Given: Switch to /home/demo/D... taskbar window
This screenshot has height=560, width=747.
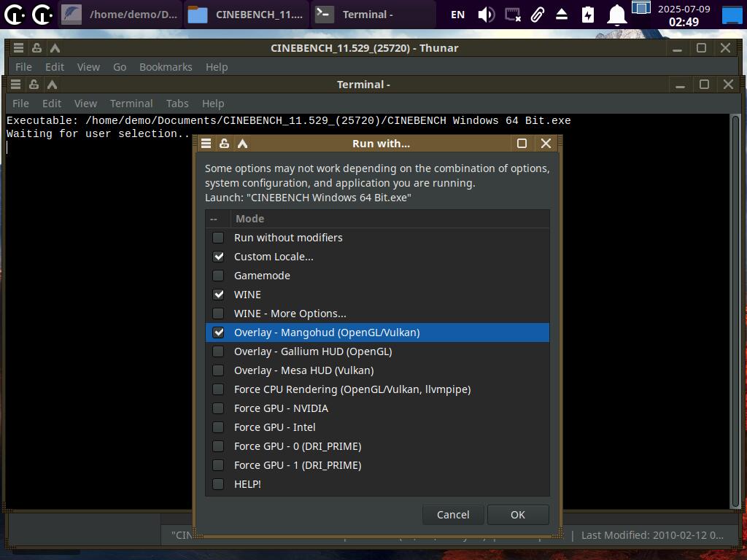Looking at the screenshot, I should coord(120,15).
